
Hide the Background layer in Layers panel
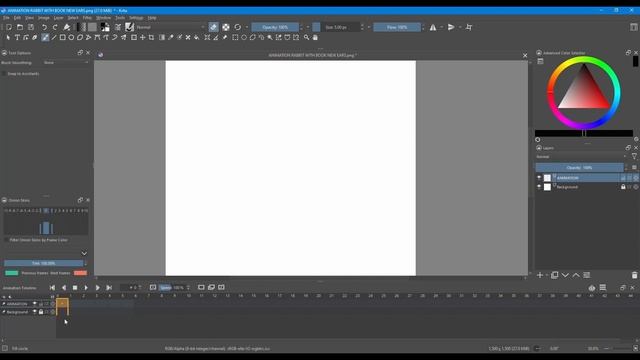pyautogui.click(x=539, y=187)
